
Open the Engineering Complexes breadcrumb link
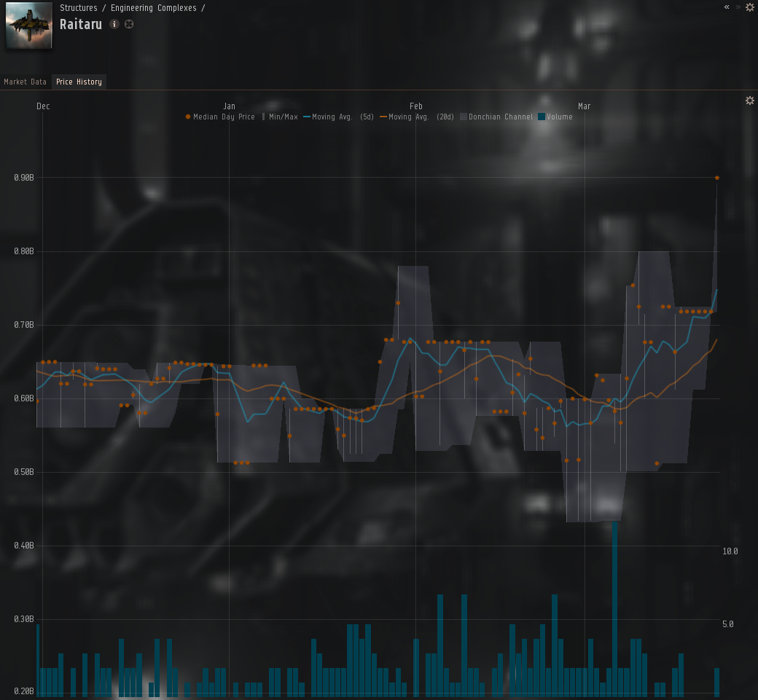click(154, 8)
